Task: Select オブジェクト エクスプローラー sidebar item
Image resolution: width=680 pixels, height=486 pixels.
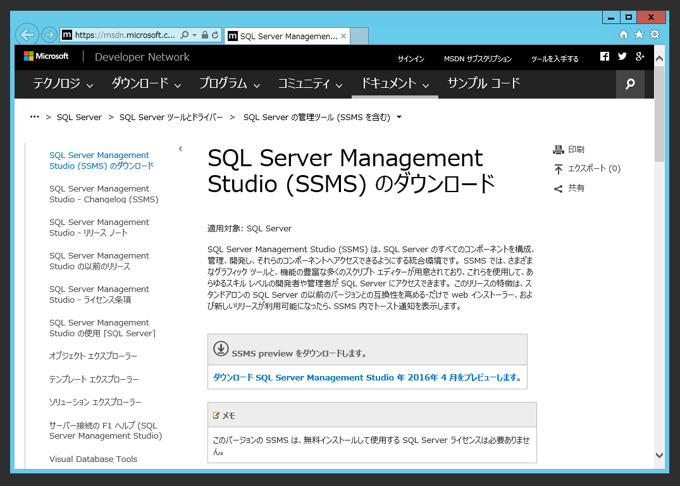Action: (93, 356)
